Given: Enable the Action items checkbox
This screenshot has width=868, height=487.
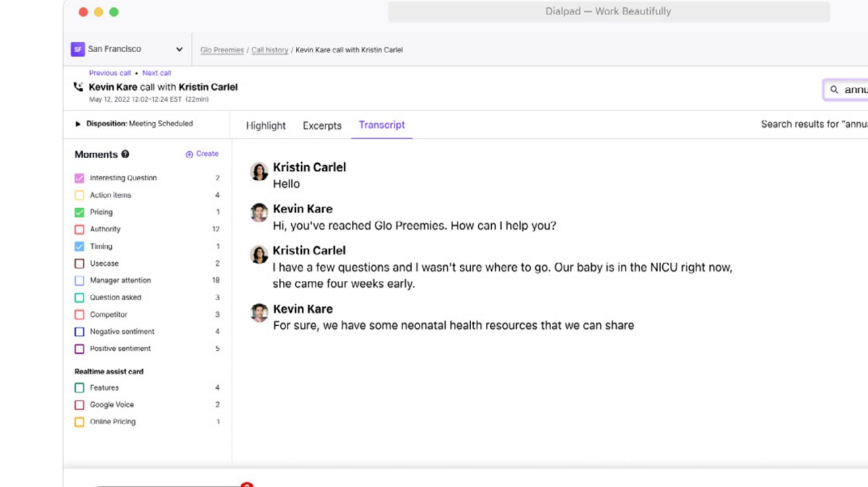Looking at the screenshot, I should 80,195.
